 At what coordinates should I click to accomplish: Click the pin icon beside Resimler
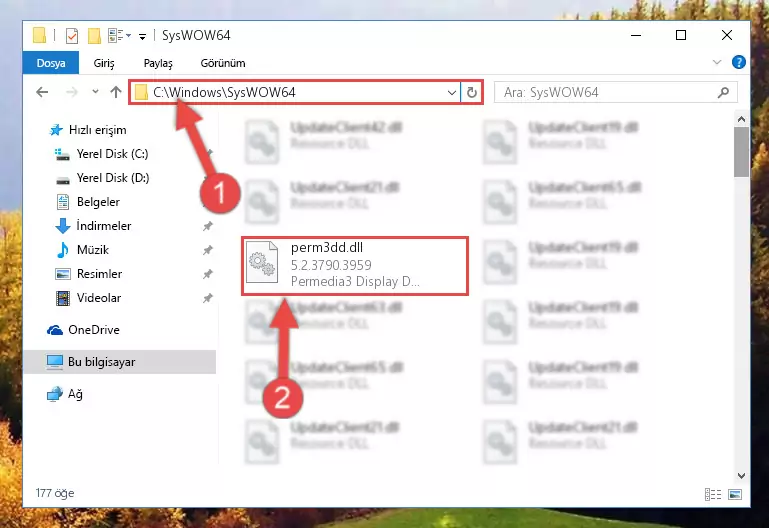point(208,274)
